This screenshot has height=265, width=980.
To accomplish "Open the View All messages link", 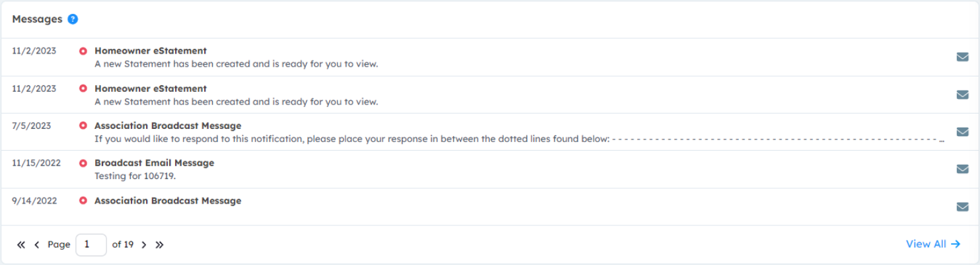I will pyautogui.click(x=933, y=244).
